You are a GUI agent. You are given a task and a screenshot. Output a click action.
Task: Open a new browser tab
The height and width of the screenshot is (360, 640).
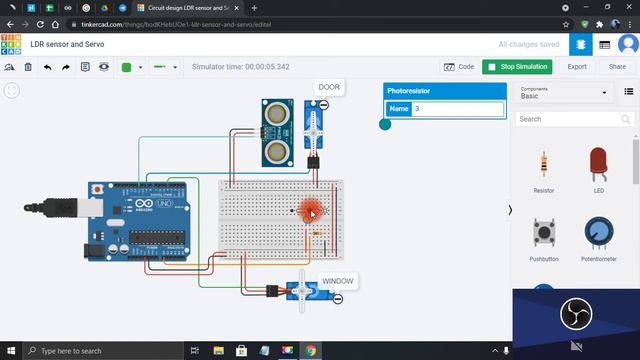click(x=254, y=8)
